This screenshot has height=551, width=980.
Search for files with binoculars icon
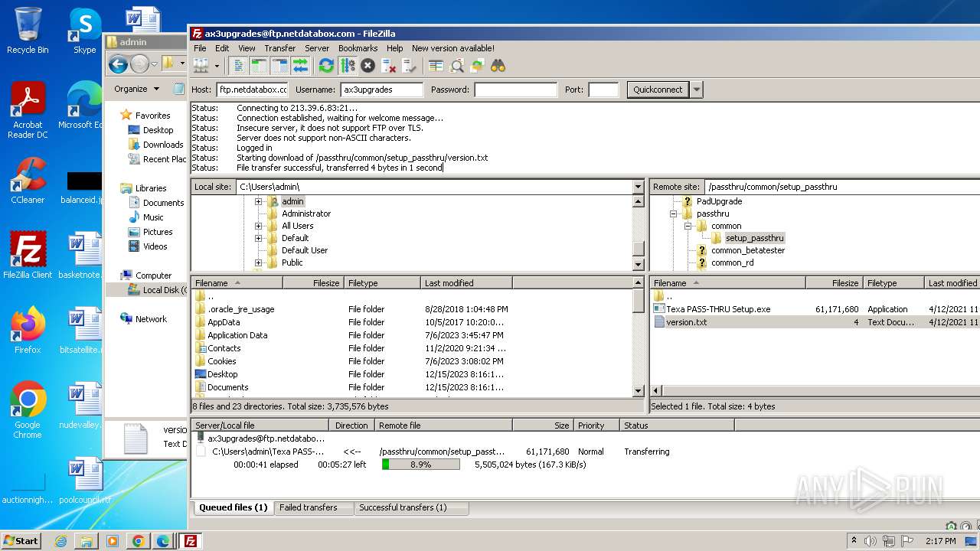coord(498,66)
